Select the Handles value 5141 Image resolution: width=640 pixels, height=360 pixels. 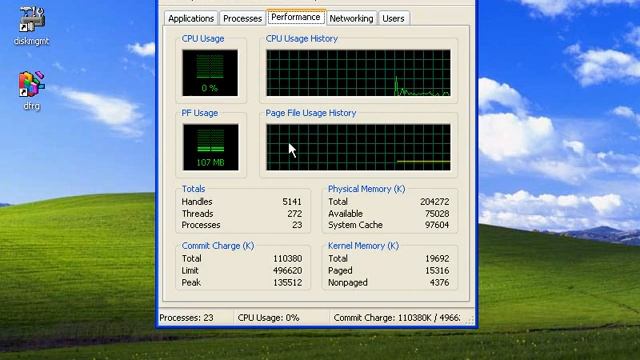click(x=292, y=202)
